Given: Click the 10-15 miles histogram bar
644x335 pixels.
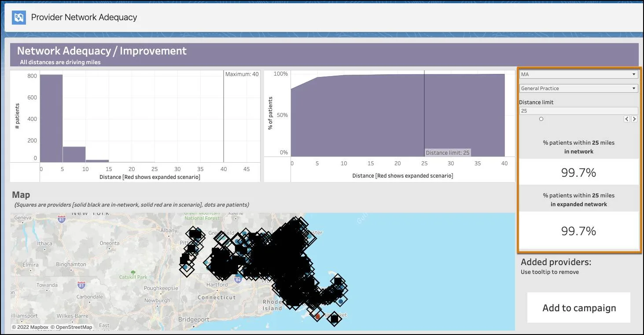Looking at the screenshot, I should tap(97, 161).
